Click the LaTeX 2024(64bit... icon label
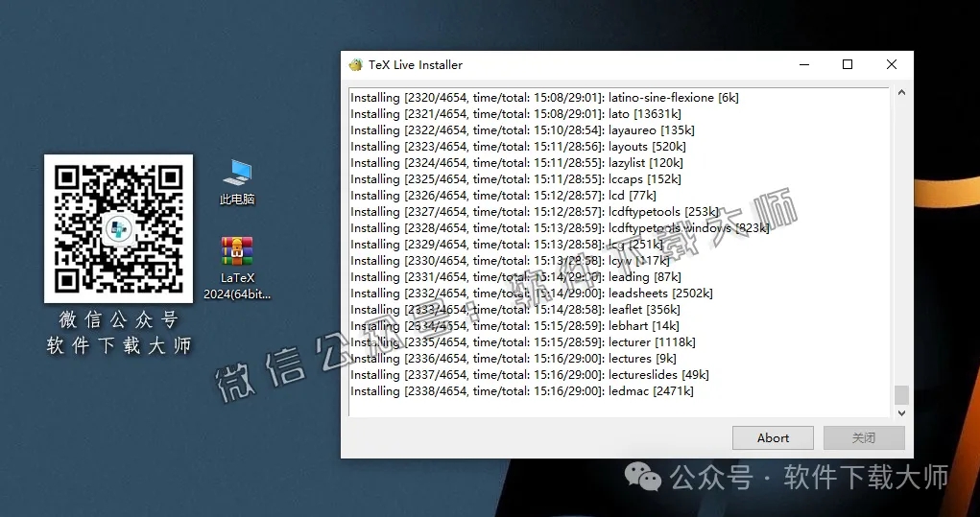The image size is (980, 517). [x=237, y=286]
